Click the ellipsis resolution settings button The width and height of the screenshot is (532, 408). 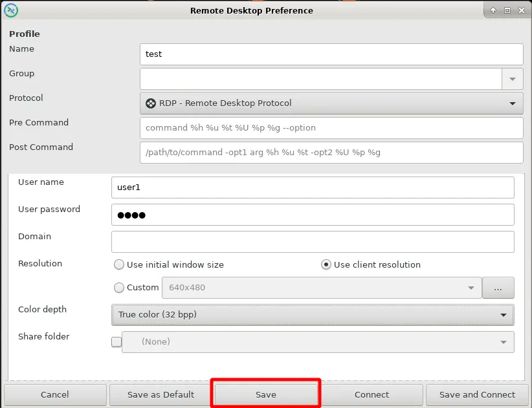tap(498, 288)
